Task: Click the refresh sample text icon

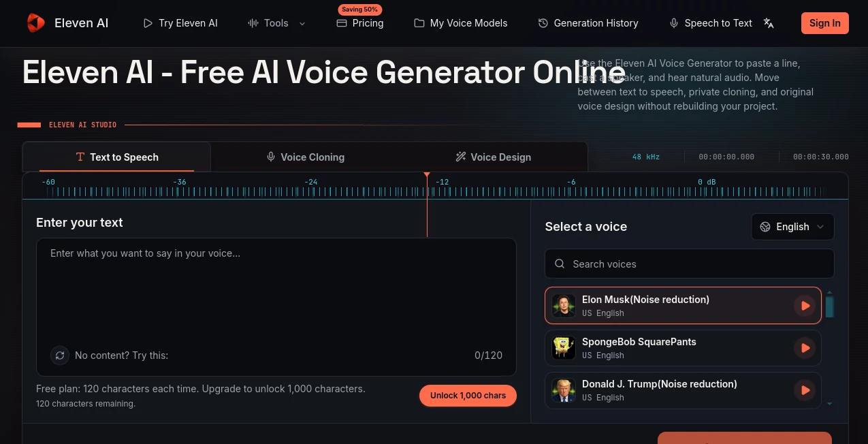Action: point(60,355)
